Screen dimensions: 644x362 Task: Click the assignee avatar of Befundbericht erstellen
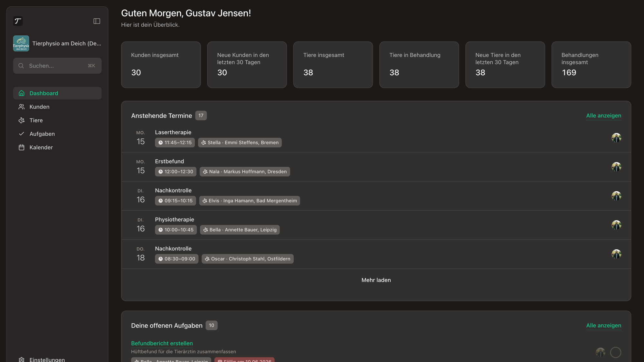[600, 352]
